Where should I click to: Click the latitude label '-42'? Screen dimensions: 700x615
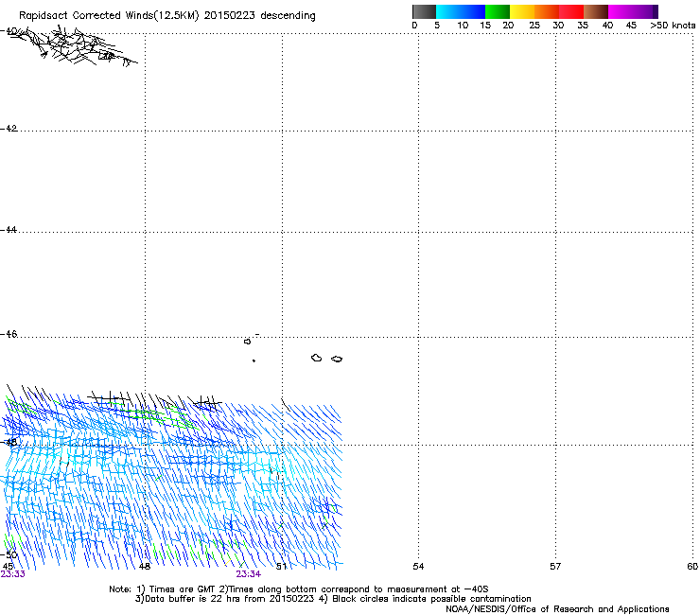coord(9,129)
